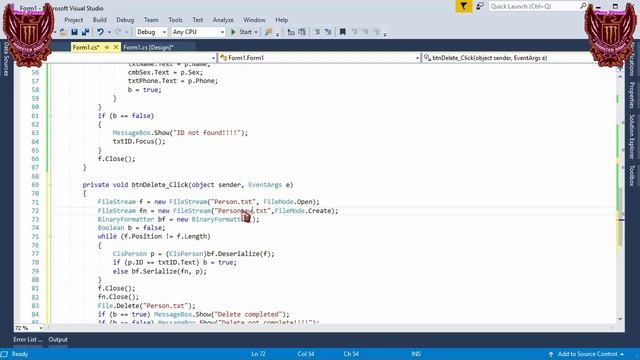The height and width of the screenshot is (360, 640).
Task: Click the greyed Redo arrow icon
Action: tap(119, 32)
